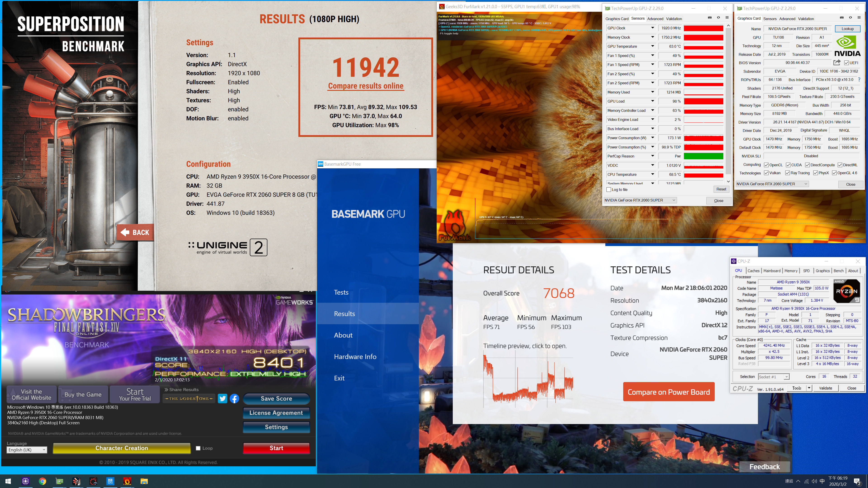Viewport: 868px width, 488px height.
Task: Click GPU Load sensor graph bar
Action: (x=704, y=101)
